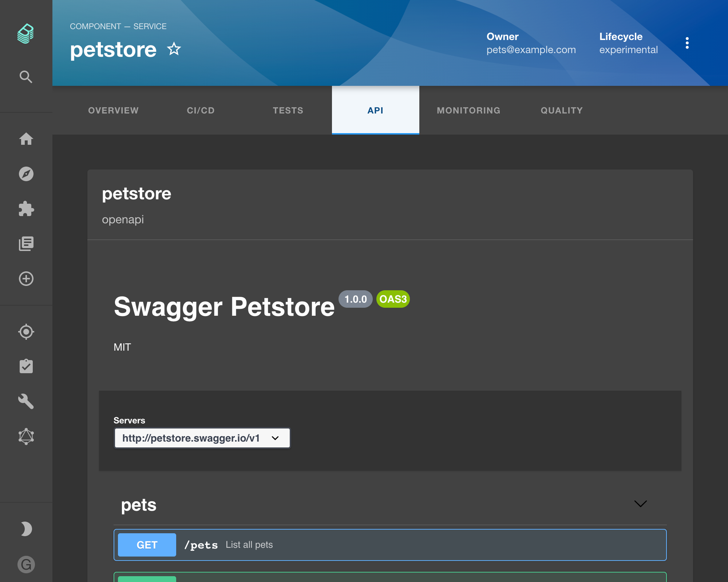This screenshot has width=728, height=582.
Task: Click 'List all pets' description
Action: 249,545
